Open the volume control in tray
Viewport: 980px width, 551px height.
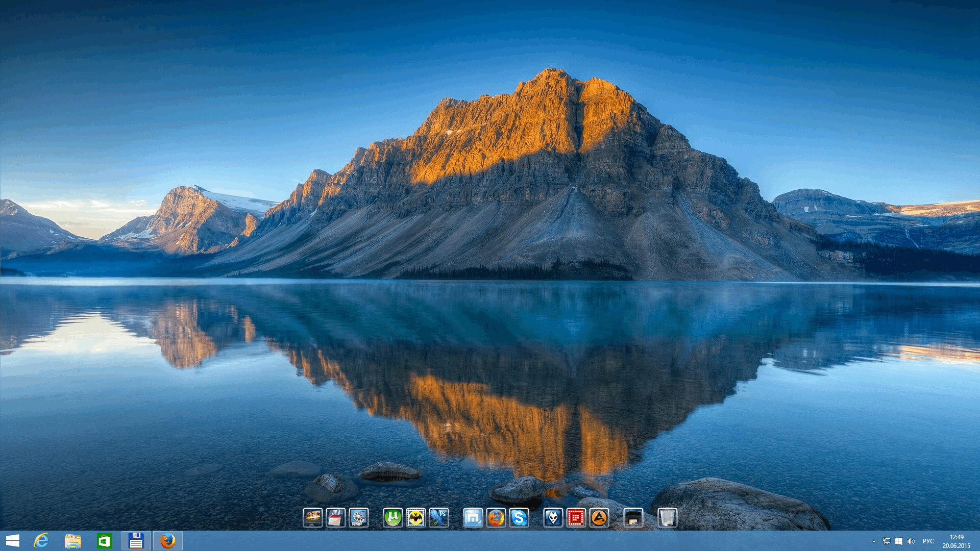coord(911,541)
